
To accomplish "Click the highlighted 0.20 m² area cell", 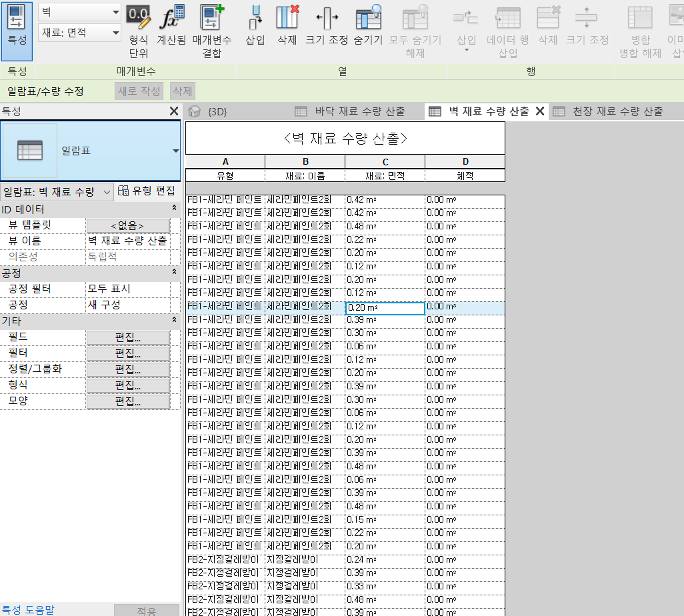I will [385, 307].
